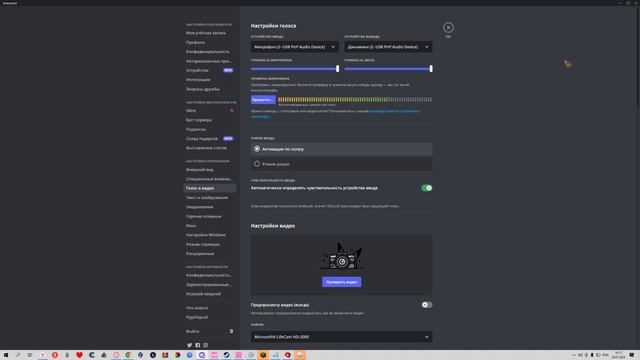Click the microphone test button

coord(263,100)
